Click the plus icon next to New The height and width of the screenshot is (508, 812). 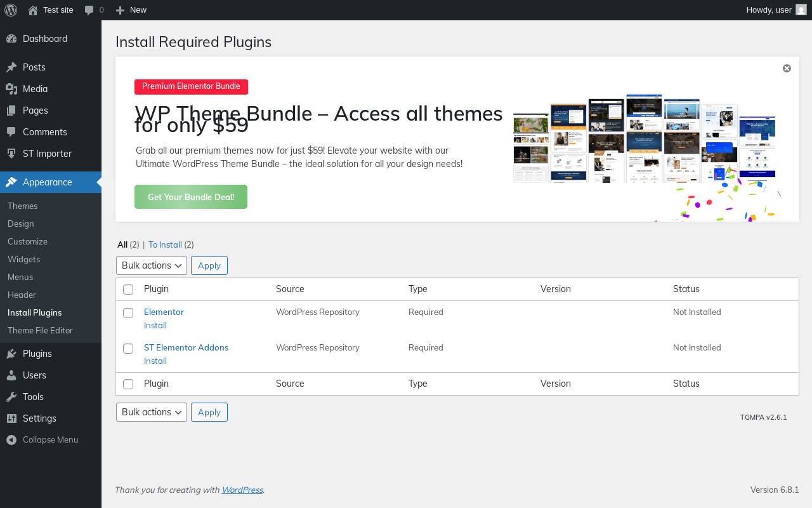click(120, 10)
